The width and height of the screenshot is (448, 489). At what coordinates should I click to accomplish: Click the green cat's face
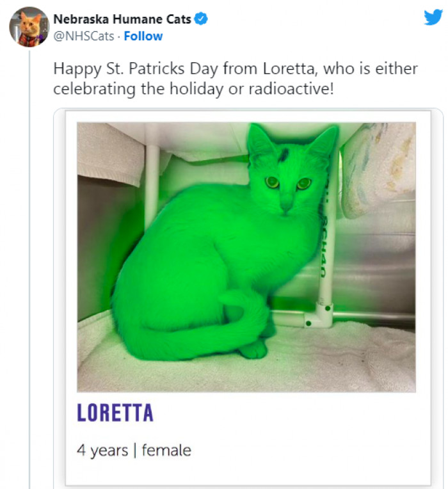click(286, 182)
